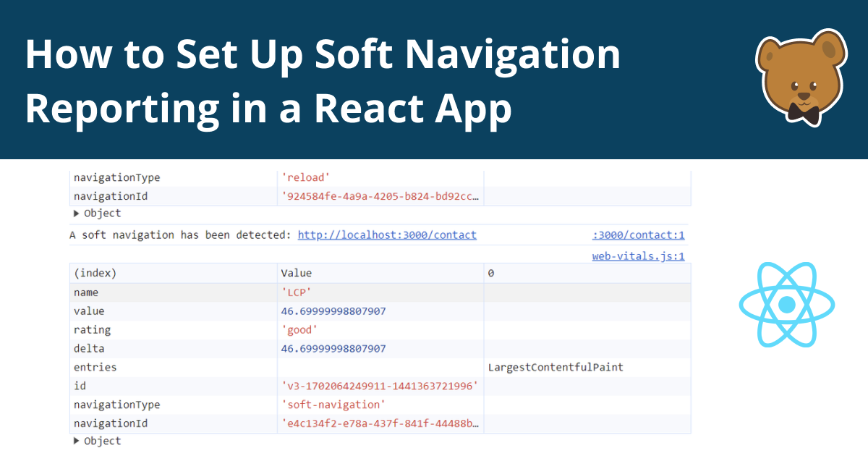Expand the Object entry at the bottom
The image size is (868, 456).
(97, 441)
